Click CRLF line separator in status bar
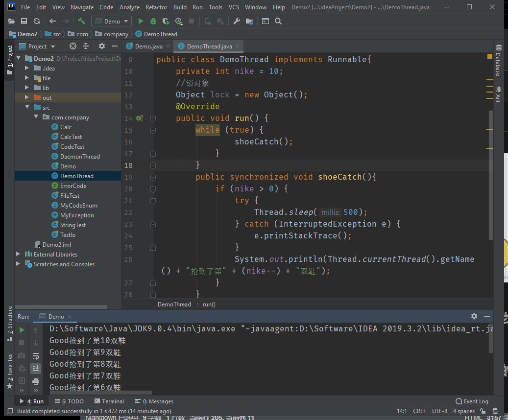This screenshot has height=420, width=508. click(x=419, y=411)
